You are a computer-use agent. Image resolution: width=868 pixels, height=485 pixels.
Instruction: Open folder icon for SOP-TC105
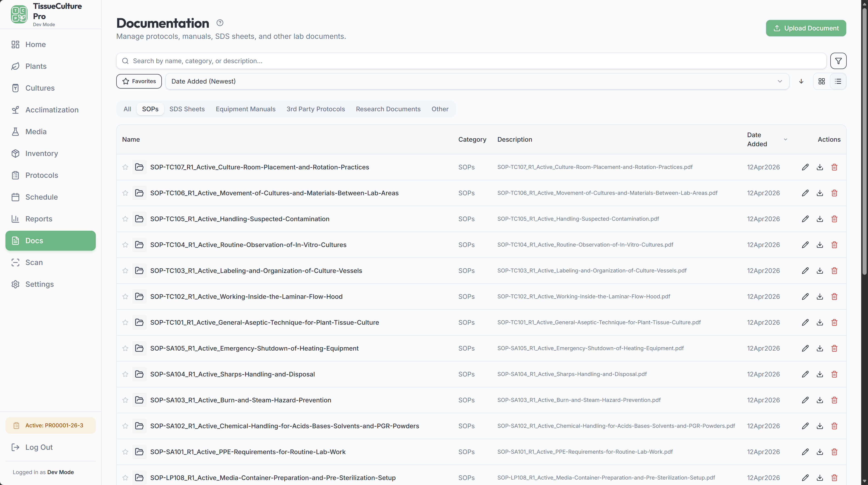[139, 219]
